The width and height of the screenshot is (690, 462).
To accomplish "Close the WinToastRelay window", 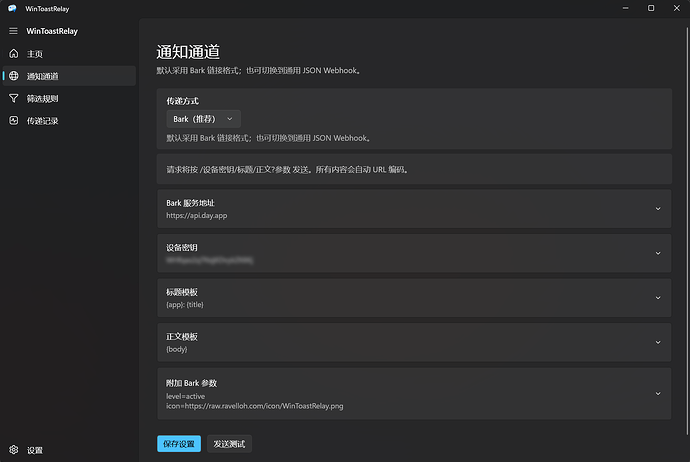I will pyautogui.click(x=676, y=8).
